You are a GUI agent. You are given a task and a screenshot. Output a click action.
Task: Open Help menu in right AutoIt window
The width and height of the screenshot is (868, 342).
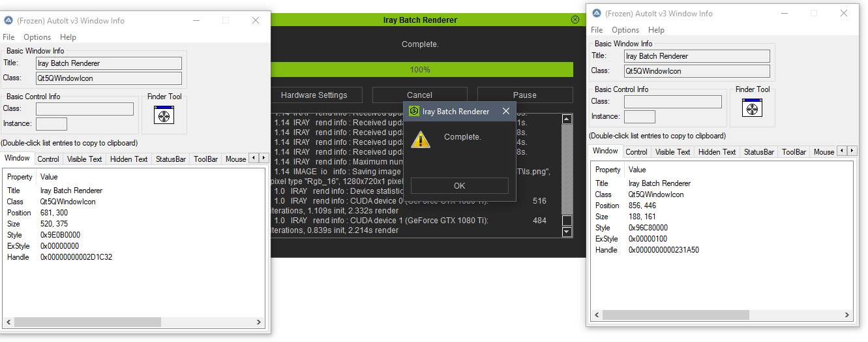[656, 30]
